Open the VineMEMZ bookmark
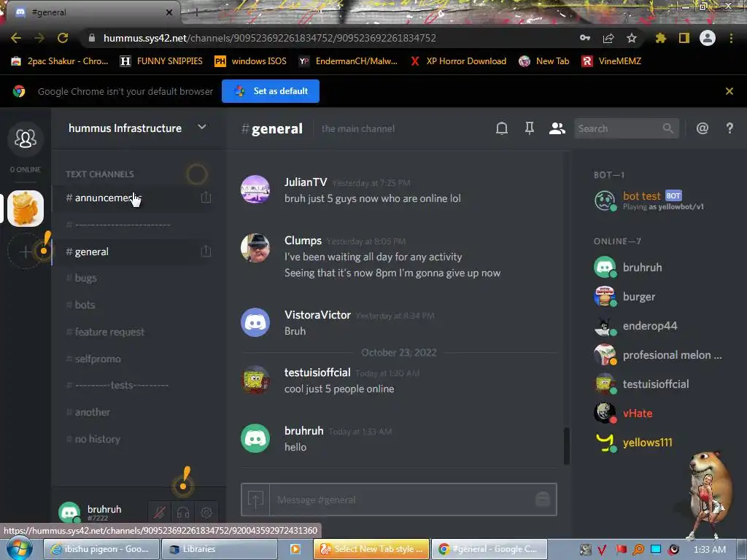 (612, 61)
